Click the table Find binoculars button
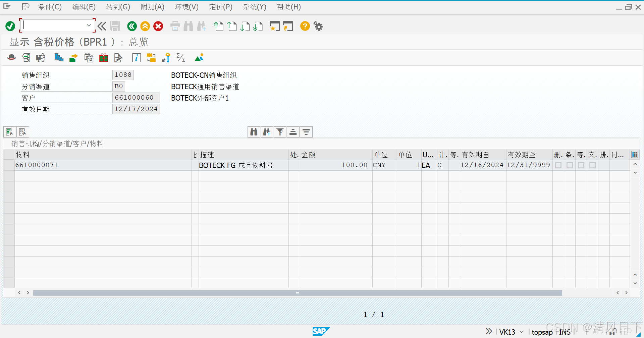 (x=254, y=132)
